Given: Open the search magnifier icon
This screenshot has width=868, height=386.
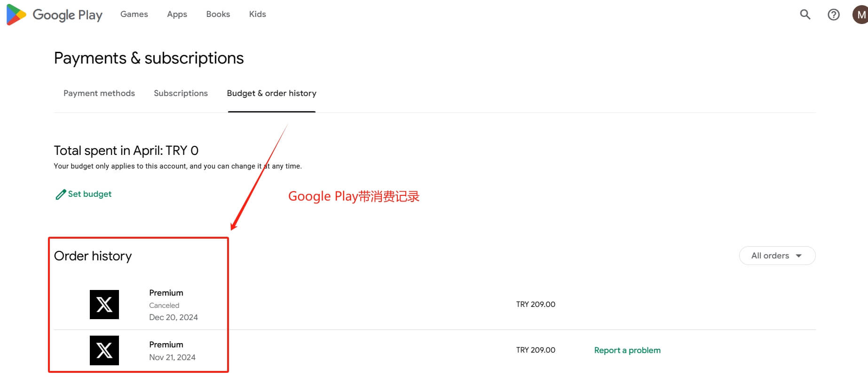Looking at the screenshot, I should pos(805,15).
